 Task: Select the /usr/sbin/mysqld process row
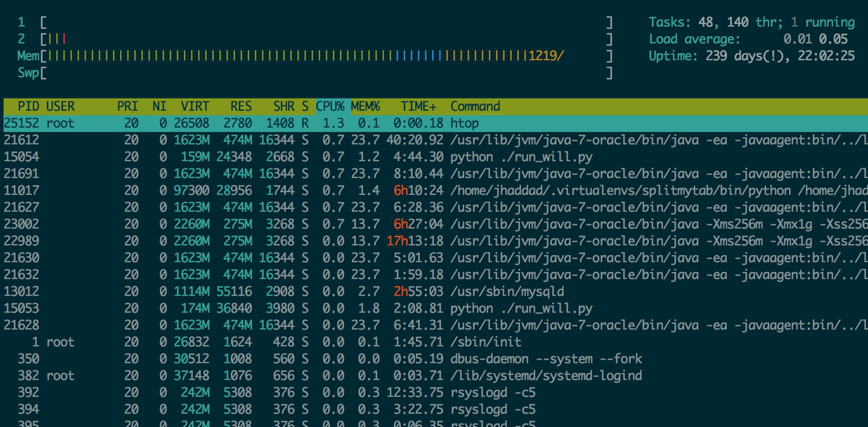507,291
